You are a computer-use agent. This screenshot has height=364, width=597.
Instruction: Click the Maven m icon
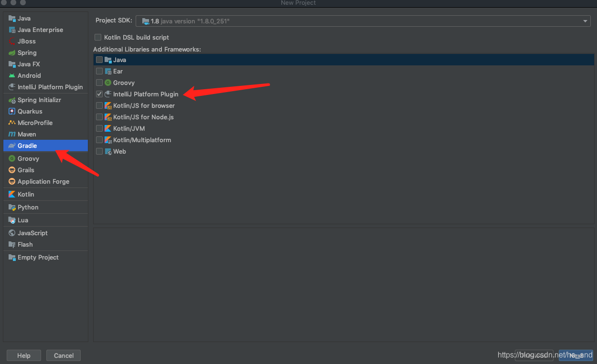coord(12,134)
